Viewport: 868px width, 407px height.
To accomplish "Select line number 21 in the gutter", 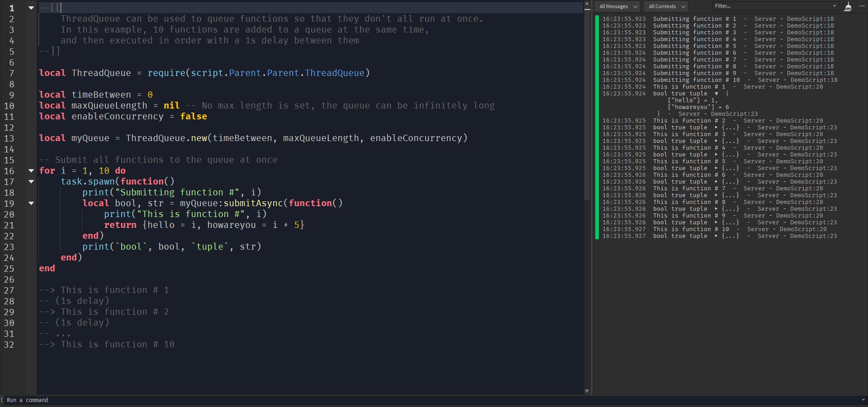I will click(9, 225).
